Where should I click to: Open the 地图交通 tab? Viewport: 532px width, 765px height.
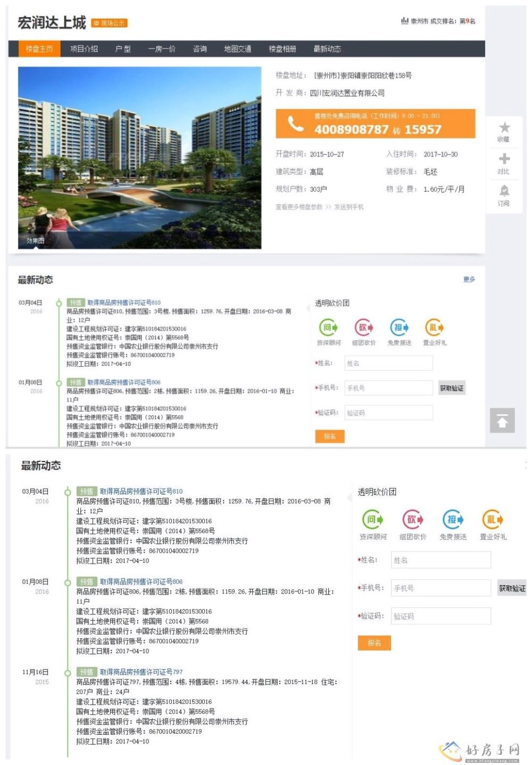click(237, 49)
